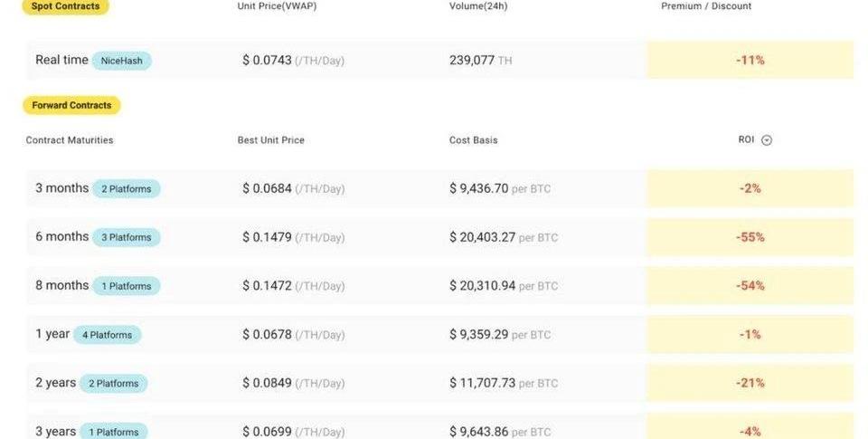Click the ROI sort dropdown arrow icon
This screenshot has width=868, height=439.
pyautogui.click(x=767, y=140)
